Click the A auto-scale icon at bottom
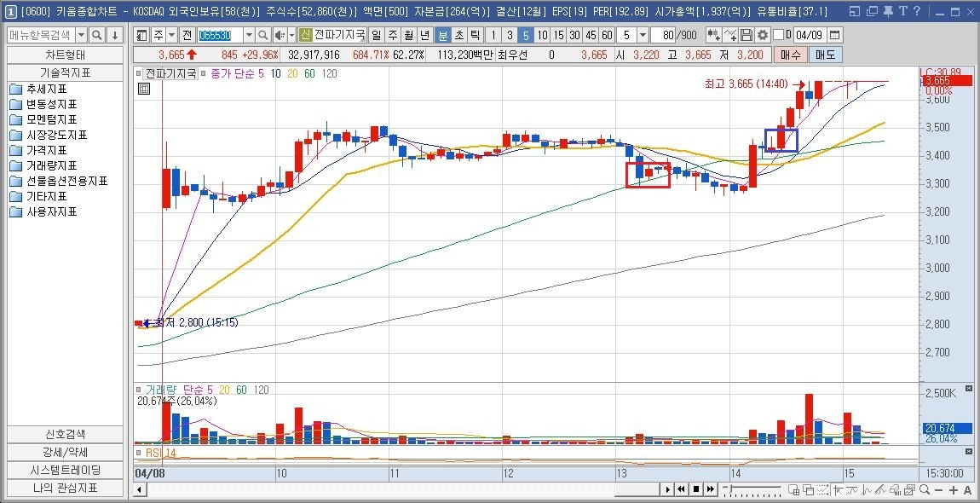The height and width of the screenshot is (503, 980). (967, 490)
